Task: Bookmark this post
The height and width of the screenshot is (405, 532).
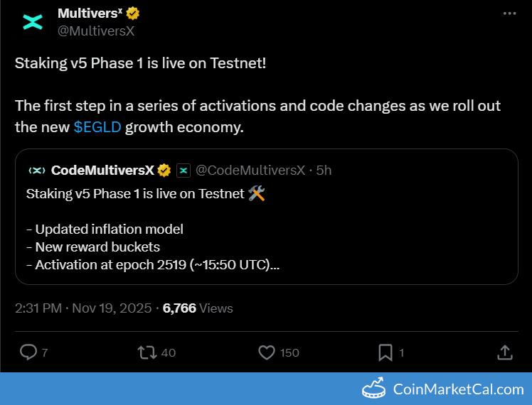Action: (385, 352)
